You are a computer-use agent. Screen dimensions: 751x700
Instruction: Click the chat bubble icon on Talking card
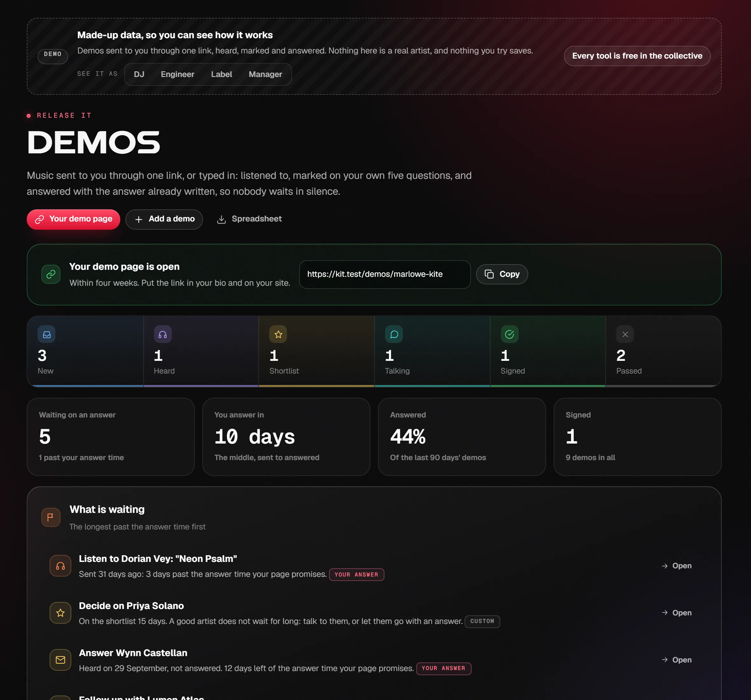coord(394,334)
